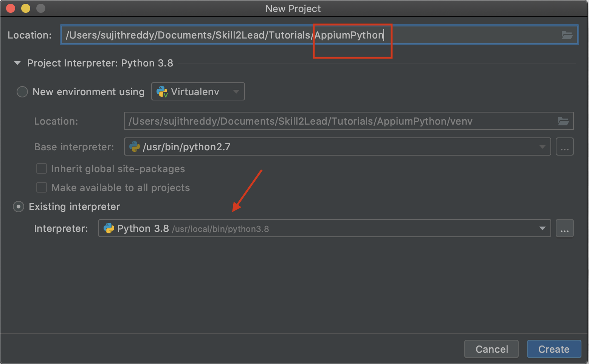Enable Inherit global site-packages checkbox
The width and height of the screenshot is (589, 364).
pyautogui.click(x=42, y=168)
